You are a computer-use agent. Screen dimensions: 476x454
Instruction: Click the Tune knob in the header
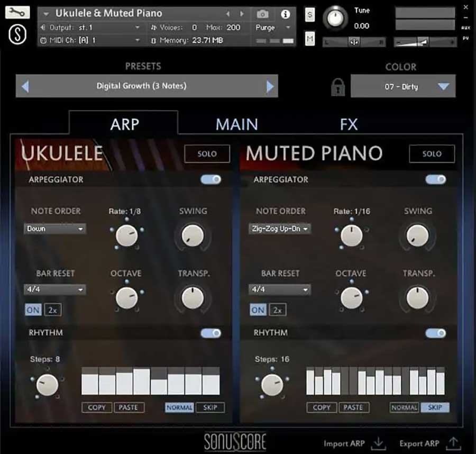[335, 19]
